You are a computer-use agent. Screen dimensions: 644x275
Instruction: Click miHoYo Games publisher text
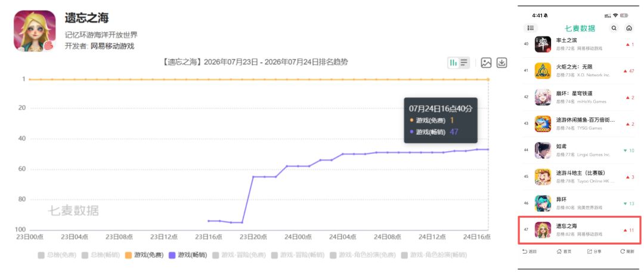592,101
